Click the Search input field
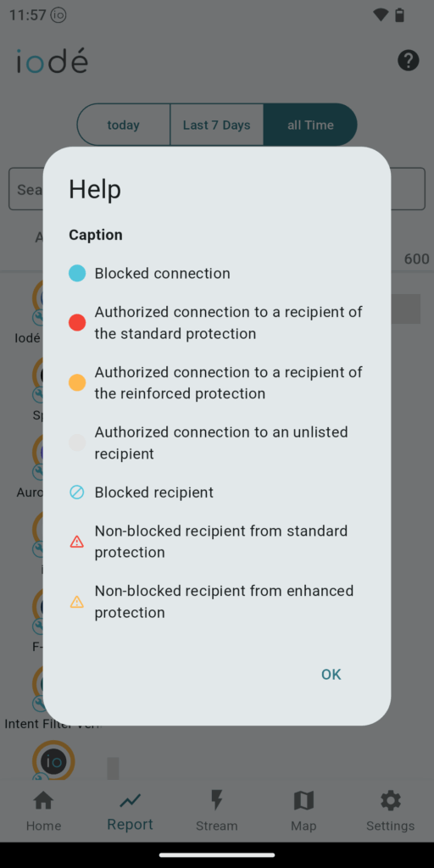The image size is (434, 868). [217, 189]
